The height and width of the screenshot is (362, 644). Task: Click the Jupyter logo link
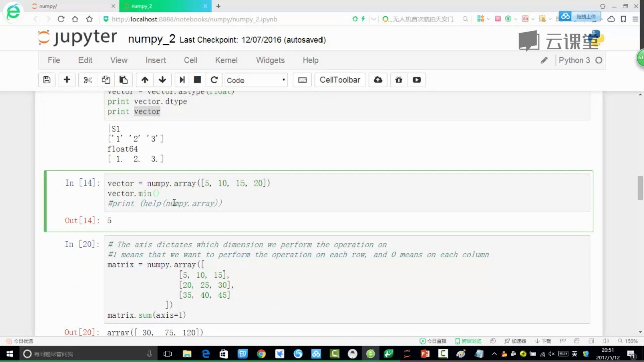[x=77, y=38]
